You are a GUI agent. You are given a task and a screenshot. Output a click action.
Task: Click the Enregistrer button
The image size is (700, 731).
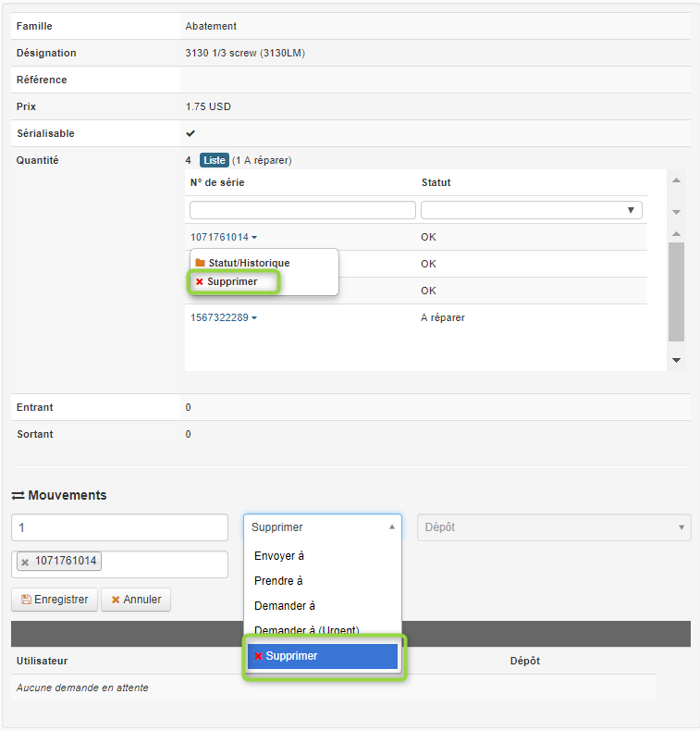click(55, 600)
